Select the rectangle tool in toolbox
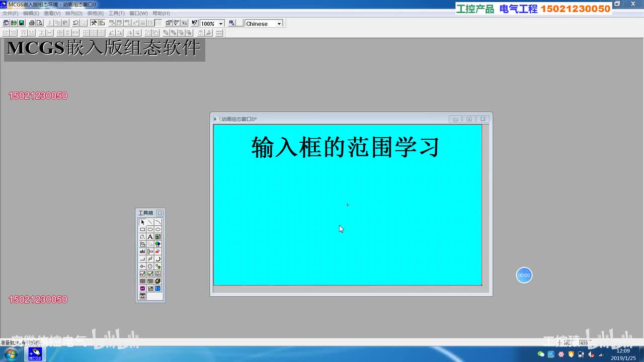This screenshot has width=644, height=362. click(x=143, y=229)
